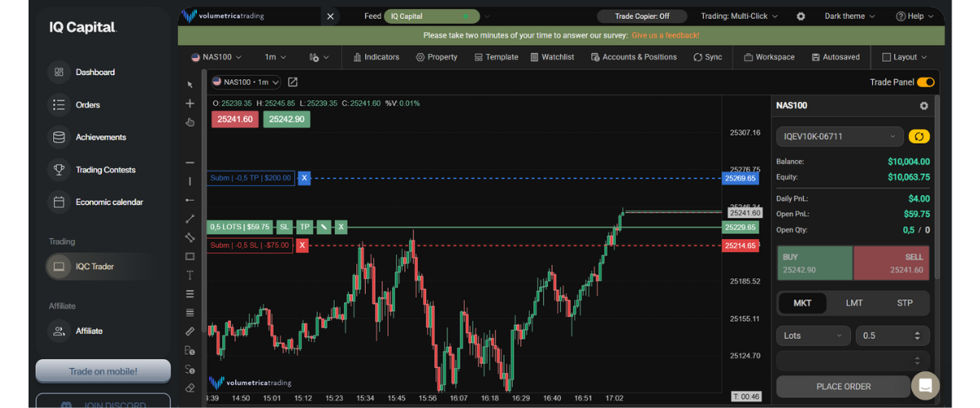This screenshot has height=408, width=980.
Task: Select the text annotation tool
Action: tap(189, 275)
